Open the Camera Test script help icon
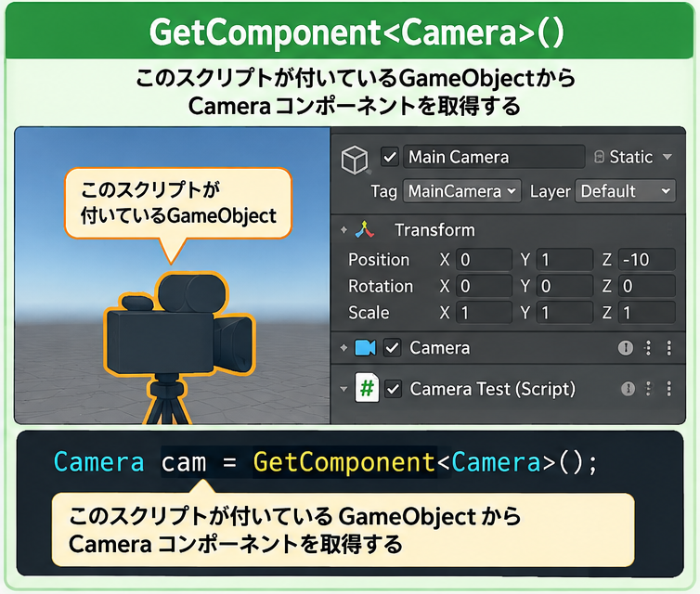 click(x=629, y=389)
